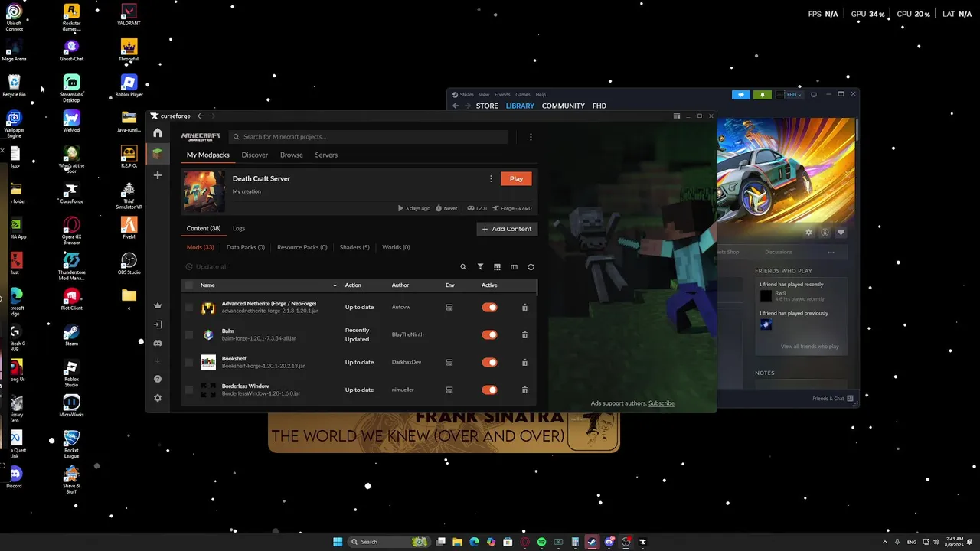This screenshot has height=551, width=980.
Task: Check the Borderless Window row checkbox
Action: click(189, 390)
